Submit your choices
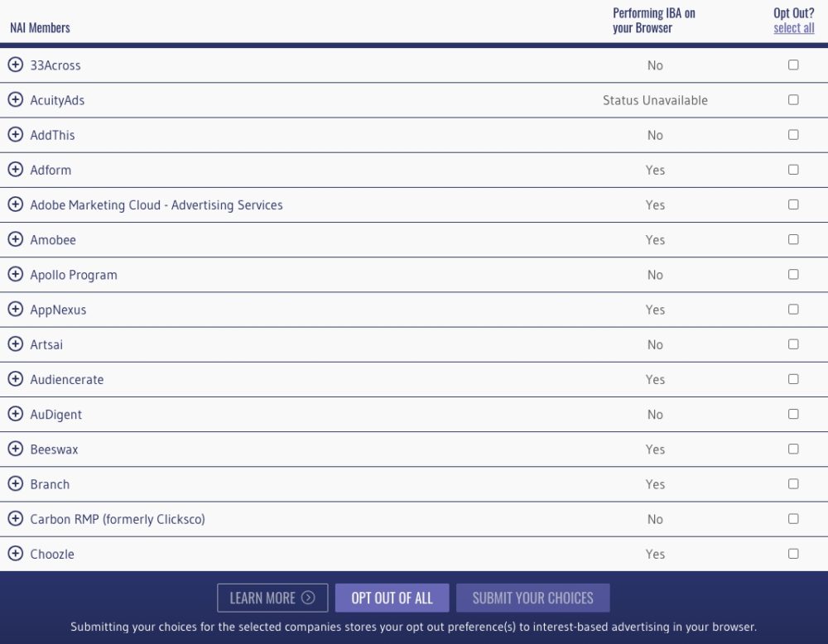The width and height of the screenshot is (828, 644). pos(532,598)
